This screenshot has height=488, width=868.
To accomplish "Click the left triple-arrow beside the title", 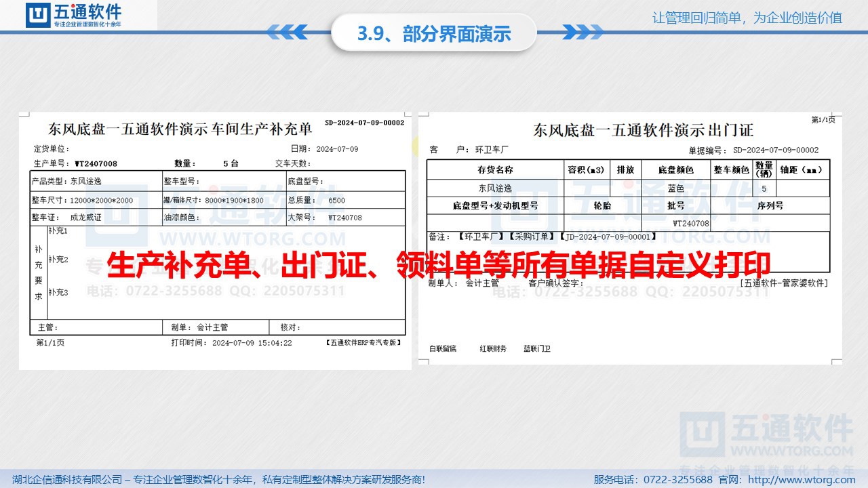I will (287, 32).
